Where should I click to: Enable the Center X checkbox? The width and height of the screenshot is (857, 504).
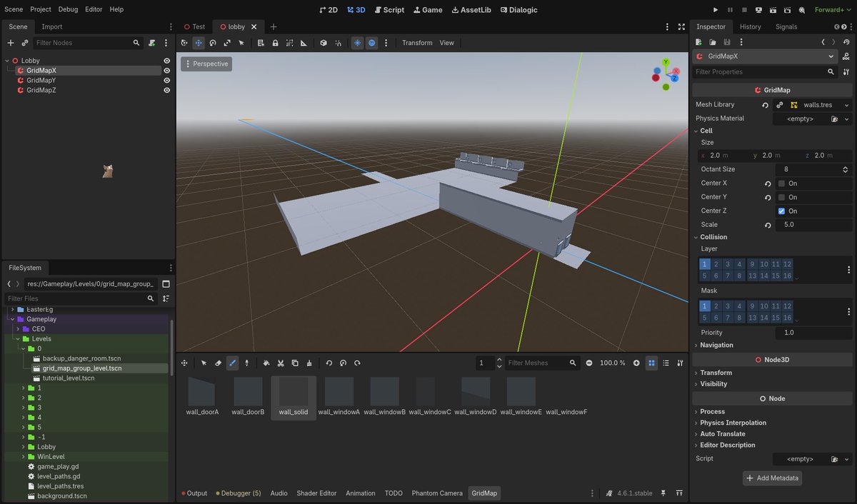click(x=781, y=183)
